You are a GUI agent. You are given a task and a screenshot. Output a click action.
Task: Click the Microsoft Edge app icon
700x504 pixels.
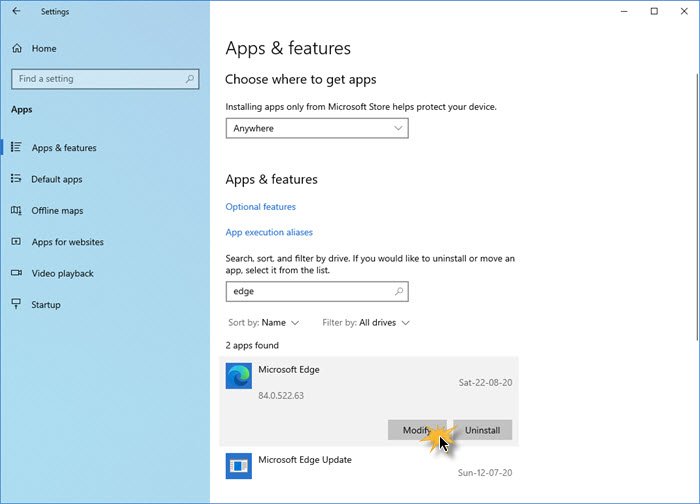(x=238, y=376)
